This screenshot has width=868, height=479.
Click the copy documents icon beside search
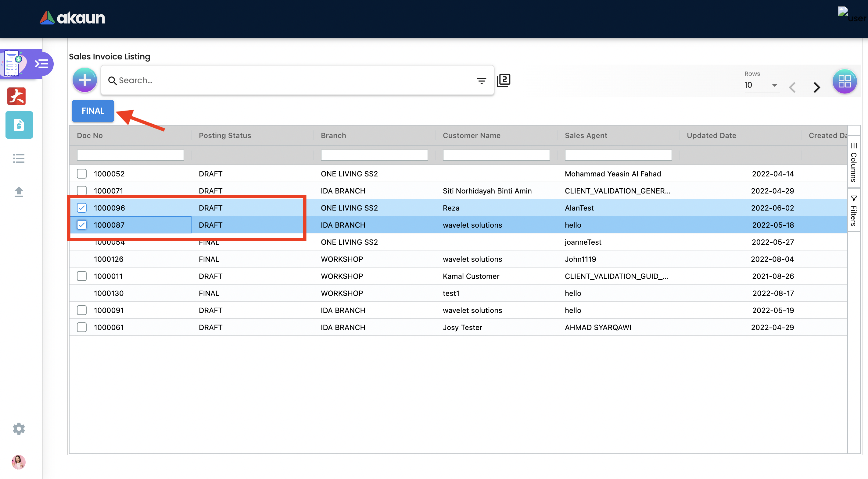pyautogui.click(x=504, y=80)
